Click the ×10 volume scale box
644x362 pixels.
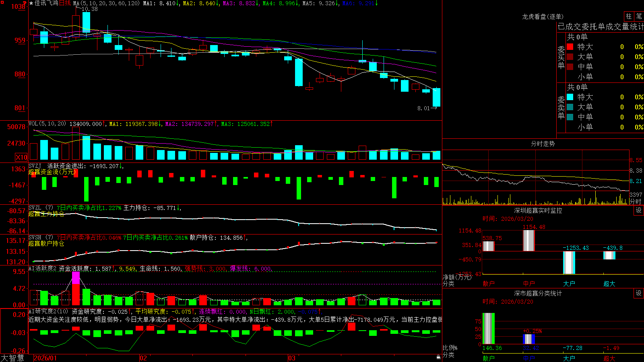tap(21, 157)
